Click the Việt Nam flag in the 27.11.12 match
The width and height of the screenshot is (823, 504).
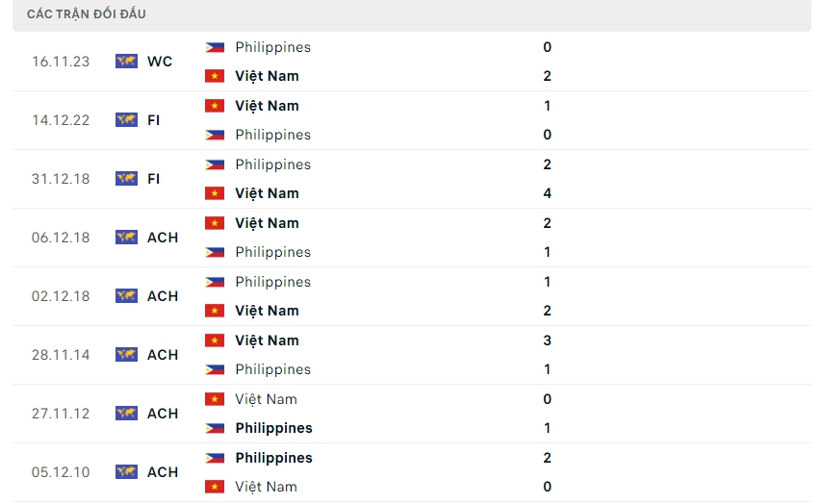tap(215, 399)
